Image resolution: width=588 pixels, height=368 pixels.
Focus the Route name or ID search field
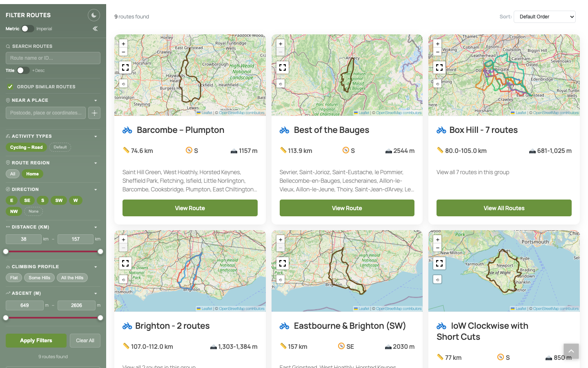pyautogui.click(x=53, y=58)
